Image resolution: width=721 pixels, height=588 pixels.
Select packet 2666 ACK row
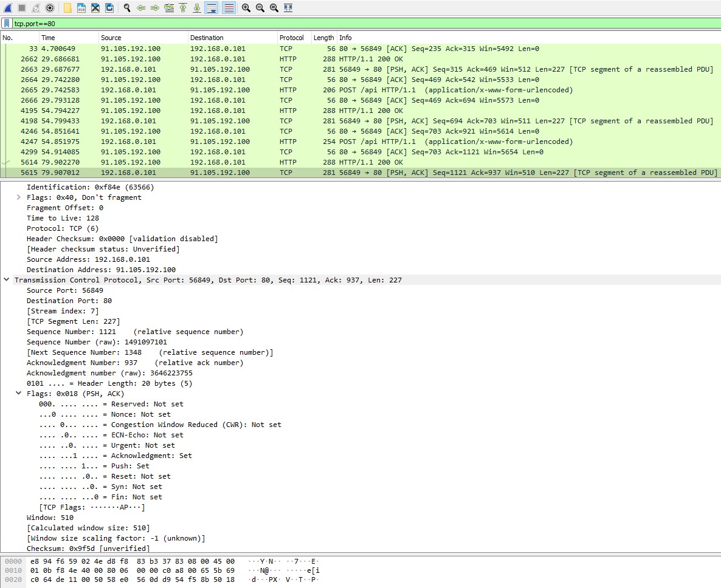pyautogui.click(x=360, y=100)
